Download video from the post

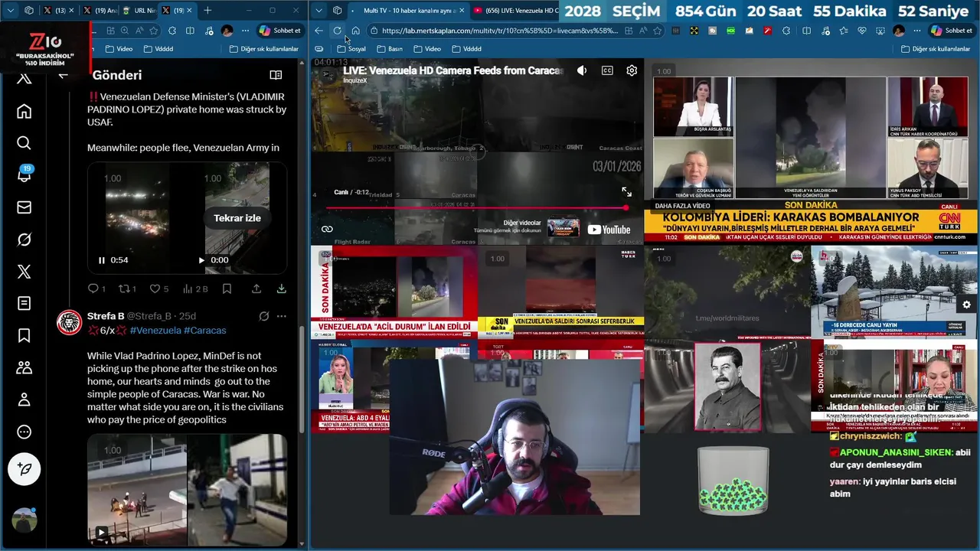point(281,289)
